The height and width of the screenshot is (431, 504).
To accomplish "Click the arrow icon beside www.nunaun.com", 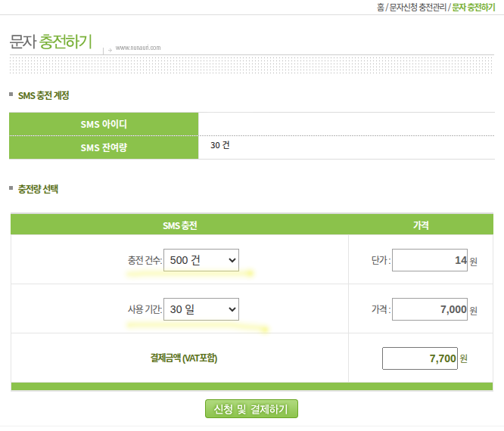I will click(110, 50).
